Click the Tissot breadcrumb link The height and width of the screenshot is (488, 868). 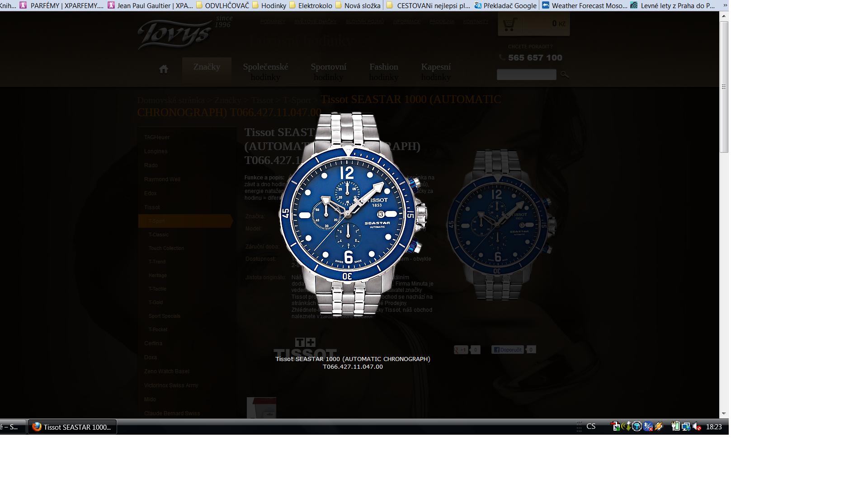(x=262, y=100)
